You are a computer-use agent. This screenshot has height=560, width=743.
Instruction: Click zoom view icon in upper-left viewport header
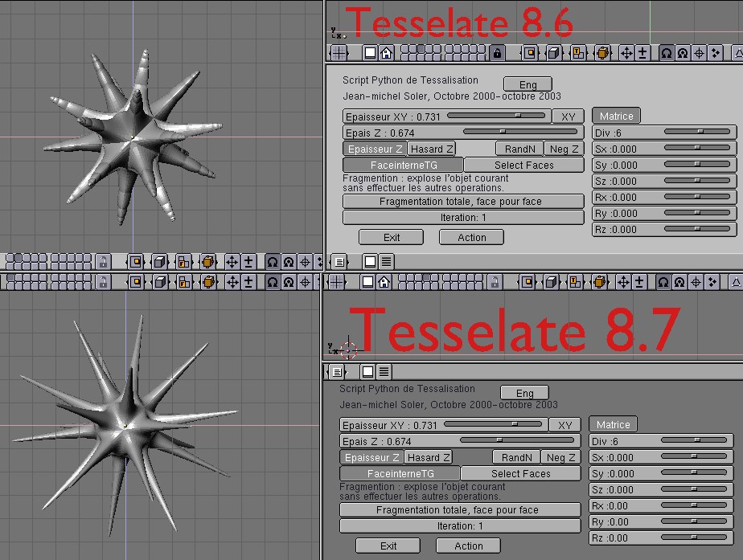(248, 261)
